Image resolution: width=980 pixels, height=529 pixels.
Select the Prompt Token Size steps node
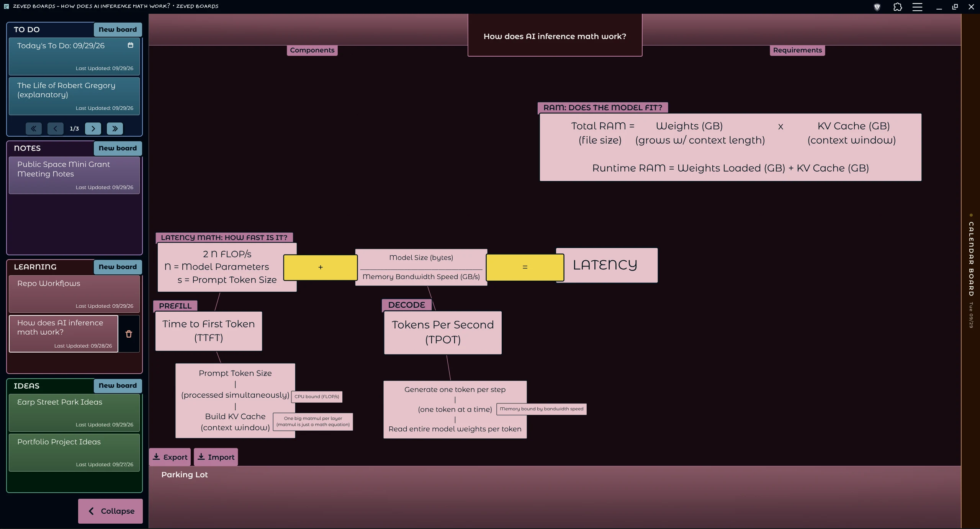point(235,400)
